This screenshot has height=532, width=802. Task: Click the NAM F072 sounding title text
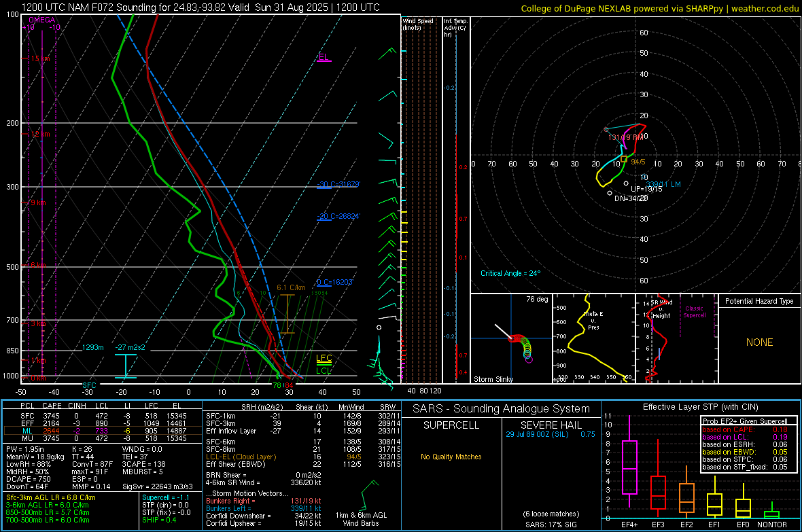tap(201, 7)
